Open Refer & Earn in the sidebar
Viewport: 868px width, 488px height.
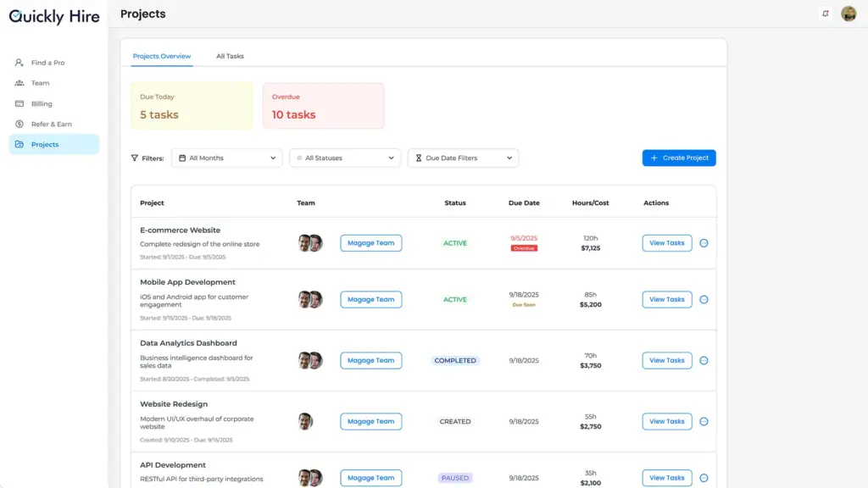51,124
